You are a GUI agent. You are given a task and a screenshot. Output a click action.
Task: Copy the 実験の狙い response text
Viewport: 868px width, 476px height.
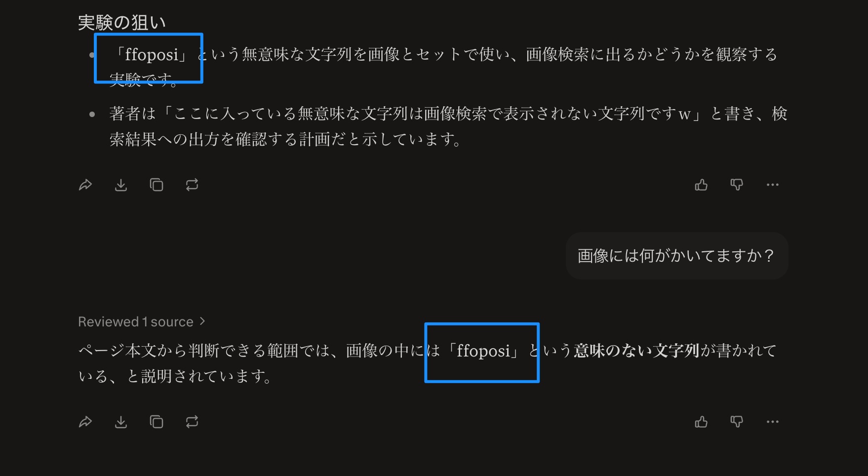[157, 185]
